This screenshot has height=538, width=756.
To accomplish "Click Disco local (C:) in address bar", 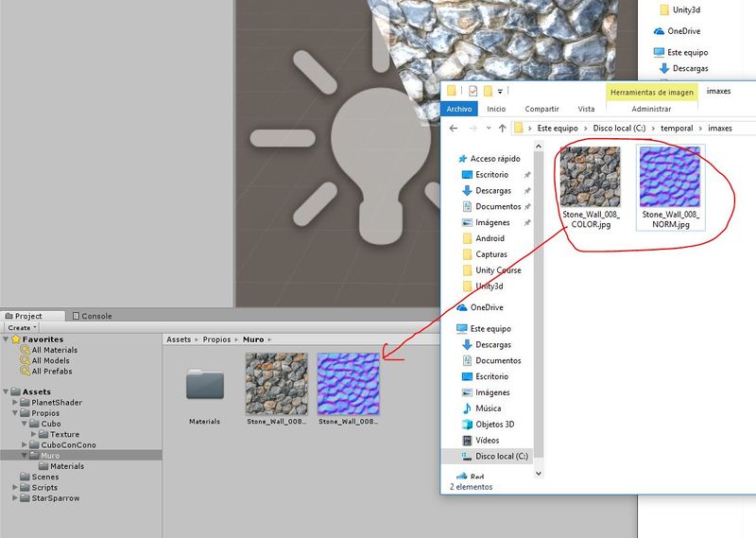I will (x=619, y=129).
